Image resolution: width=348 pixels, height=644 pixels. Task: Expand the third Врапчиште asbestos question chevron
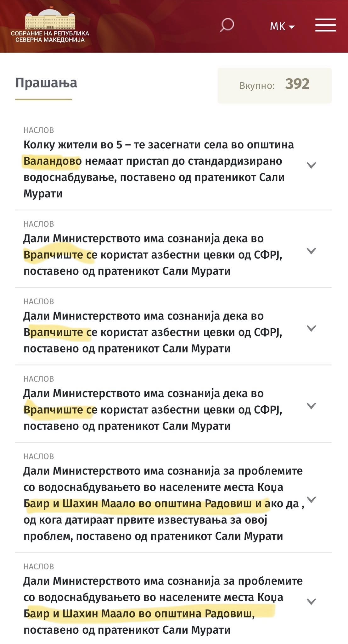[311, 406]
